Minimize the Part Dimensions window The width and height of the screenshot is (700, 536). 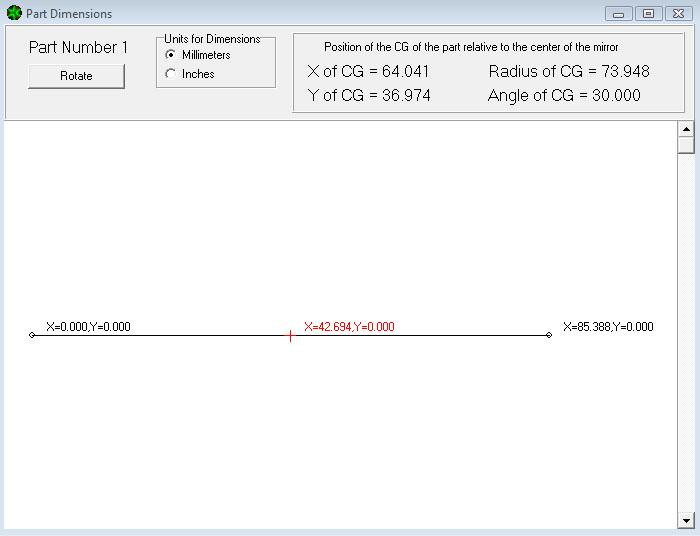(618, 14)
